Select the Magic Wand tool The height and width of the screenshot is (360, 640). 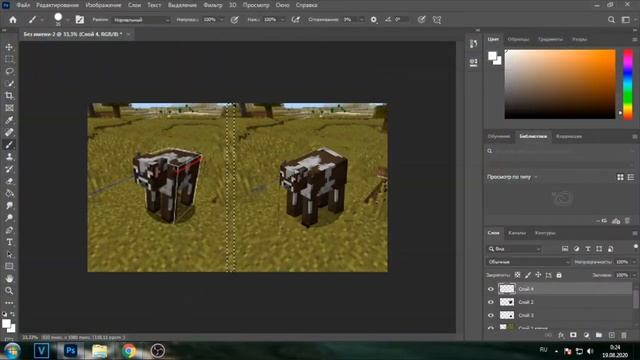pyautogui.click(x=9, y=84)
